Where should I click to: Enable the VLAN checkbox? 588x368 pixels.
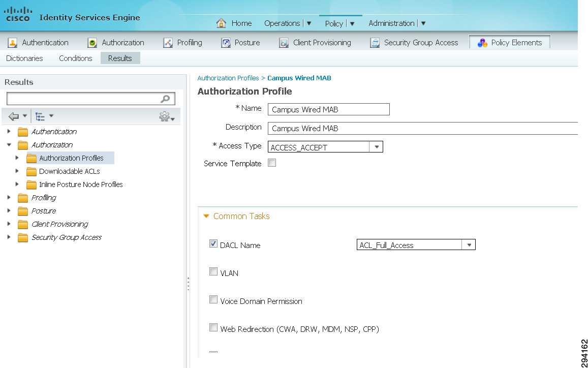213,271
